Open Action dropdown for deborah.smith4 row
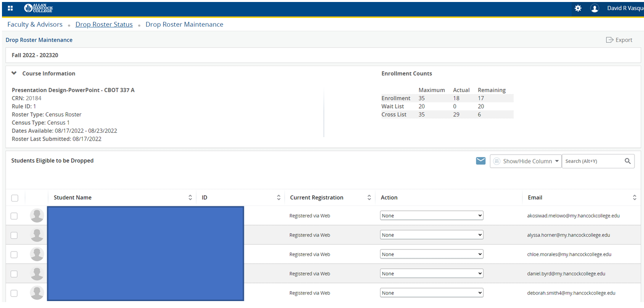This screenshot has width=644, height=308. (x=431, y=293)
